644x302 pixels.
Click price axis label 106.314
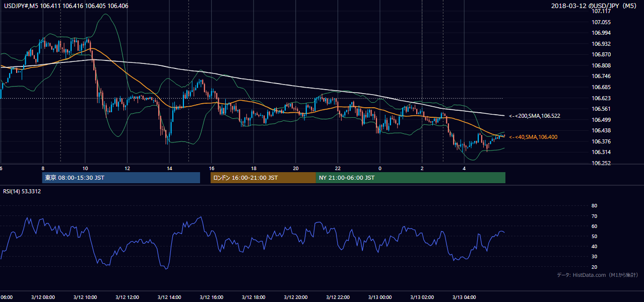(601, 152)
